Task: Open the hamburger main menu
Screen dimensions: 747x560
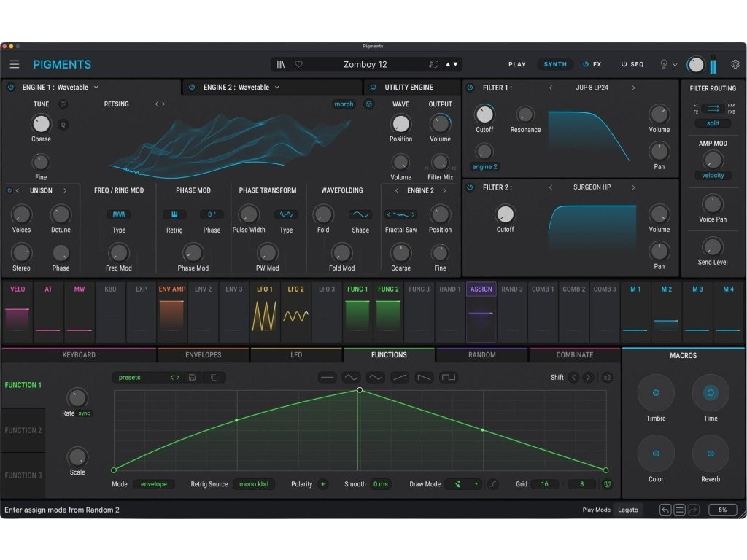Action: [x=15, y=64]
